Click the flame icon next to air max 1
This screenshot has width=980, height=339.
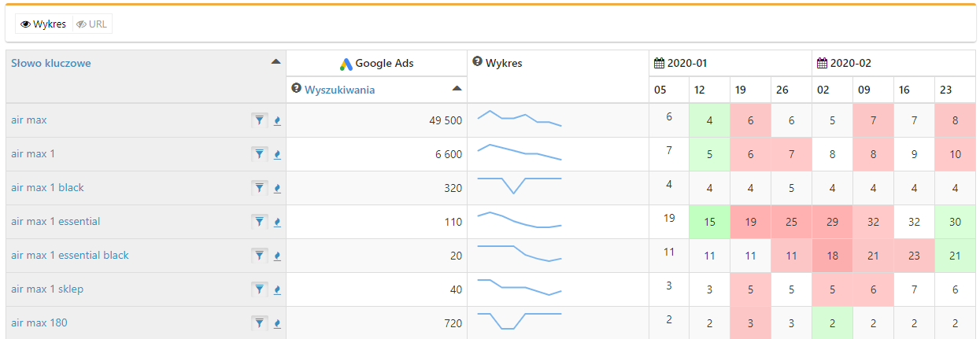tap(277, 155)
